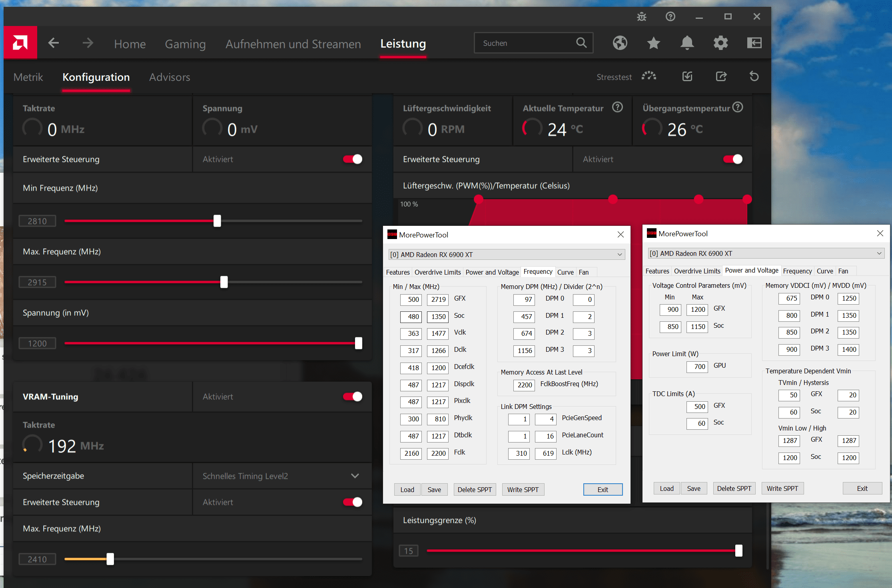The width and height of the screenshot is (892, 588).
Task: Open settings gear icon
Action: pos(720,43)
